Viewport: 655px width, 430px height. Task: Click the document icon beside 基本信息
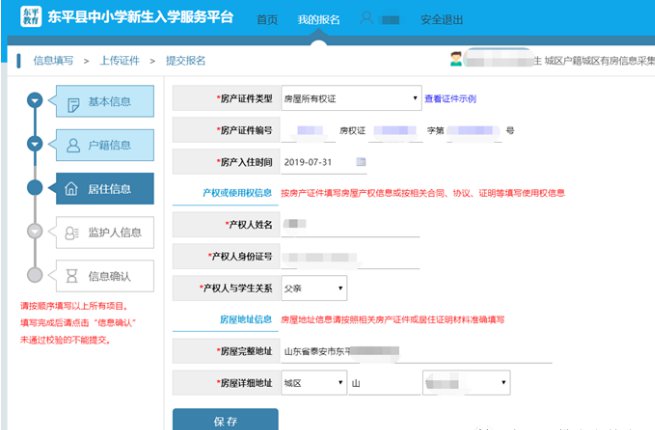tap(72, 103)
